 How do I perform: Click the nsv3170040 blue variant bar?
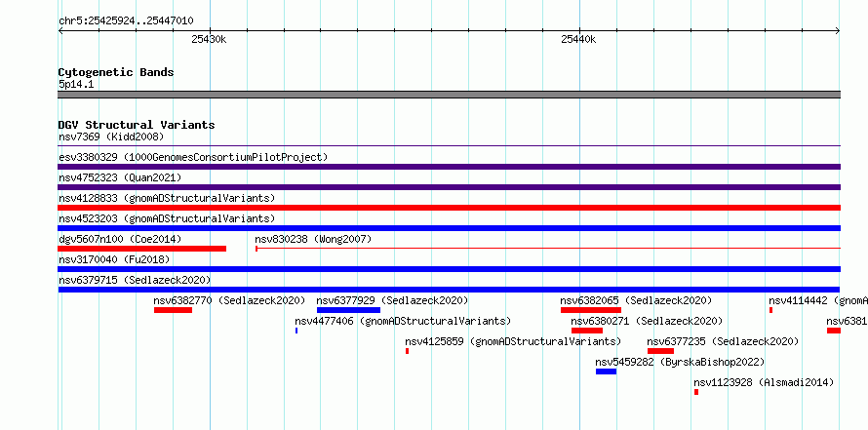[449, 269]
